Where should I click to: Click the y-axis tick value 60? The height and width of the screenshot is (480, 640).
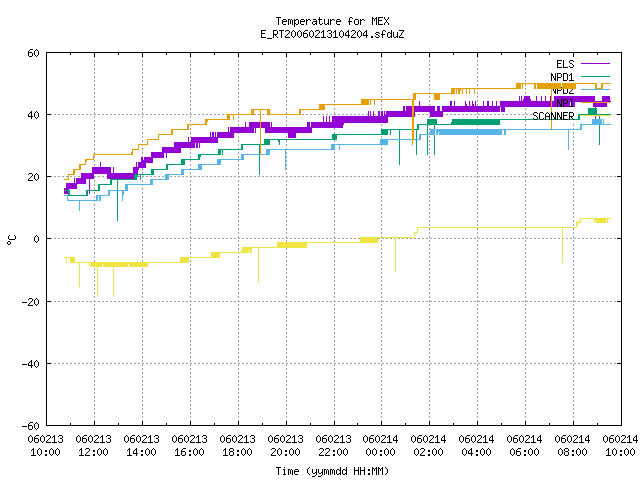[x=33, y=53]
